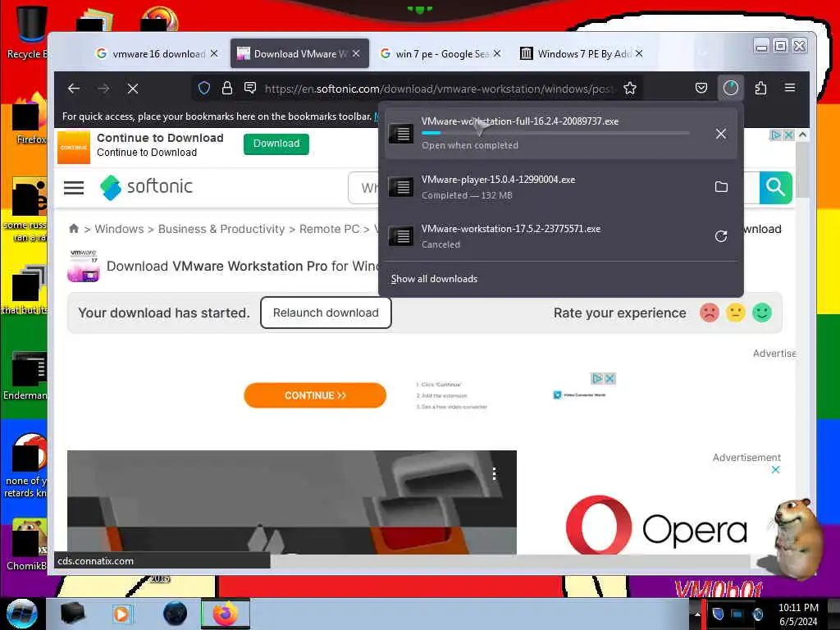Click the VMware Workstation 17 product icon

84,266
